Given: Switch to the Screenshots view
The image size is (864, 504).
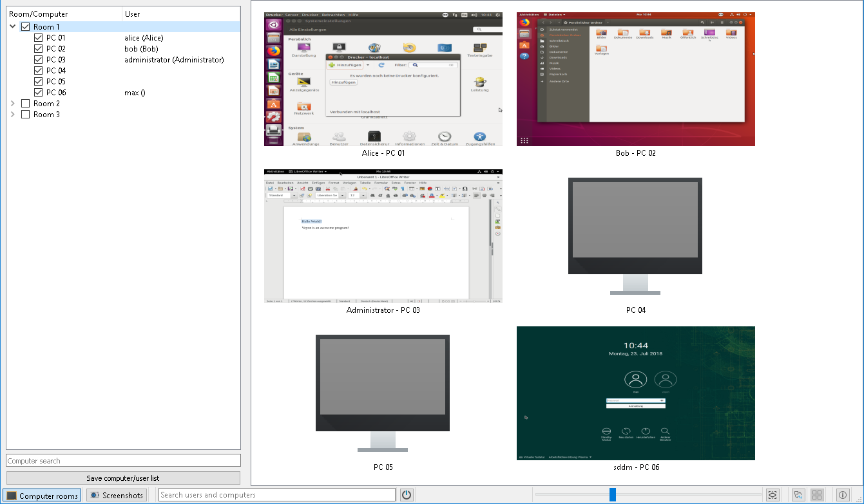Looking at the screenshot, I should [116, 495].
